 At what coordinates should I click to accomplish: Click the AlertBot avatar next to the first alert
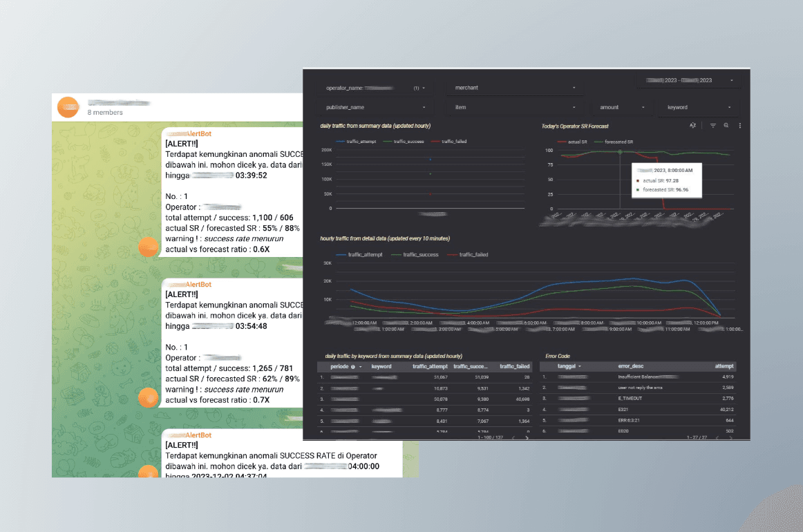pos(149,247)
